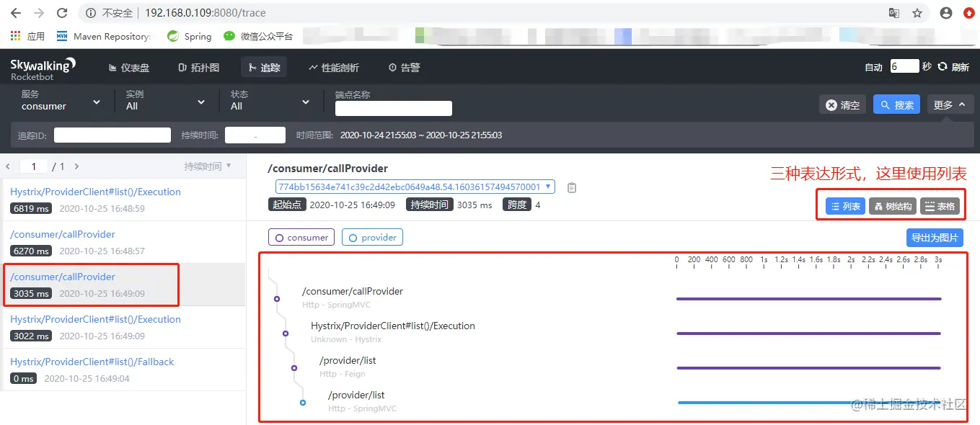
Task: Click the 起始点 start time badge
Action: (x=286, y=205)
